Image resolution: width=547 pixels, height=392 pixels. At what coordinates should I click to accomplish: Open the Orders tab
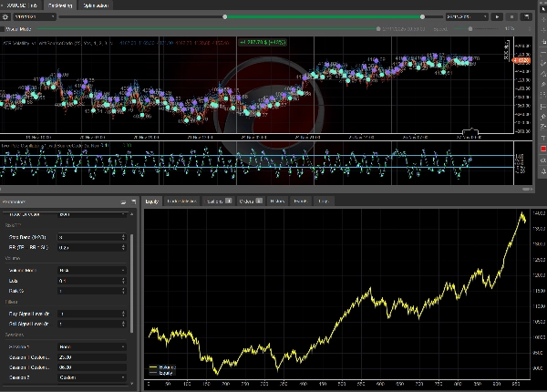click(x=250, y=201)
